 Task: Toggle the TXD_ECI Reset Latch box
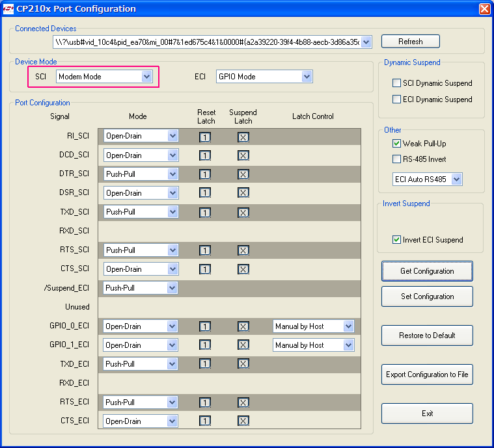[205, 363]
